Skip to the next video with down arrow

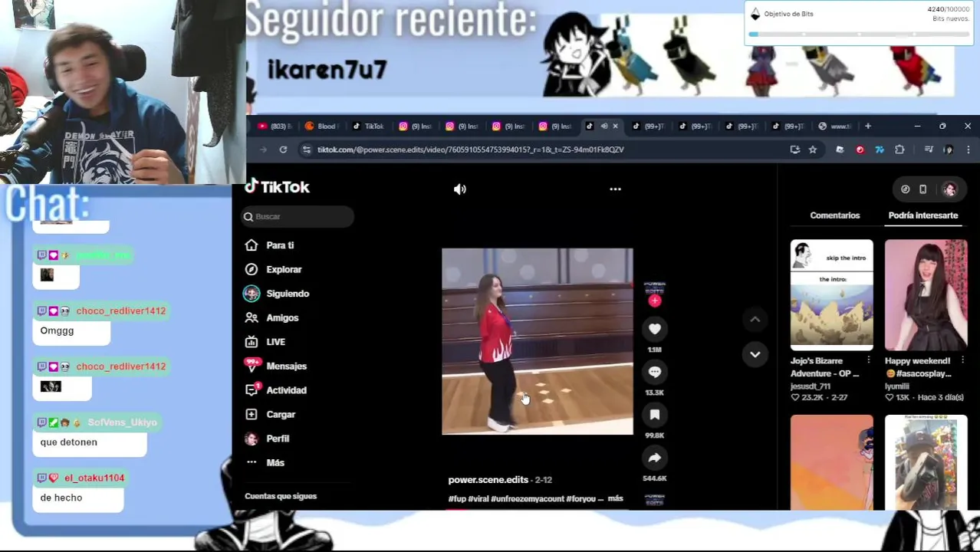pos(755,354)
